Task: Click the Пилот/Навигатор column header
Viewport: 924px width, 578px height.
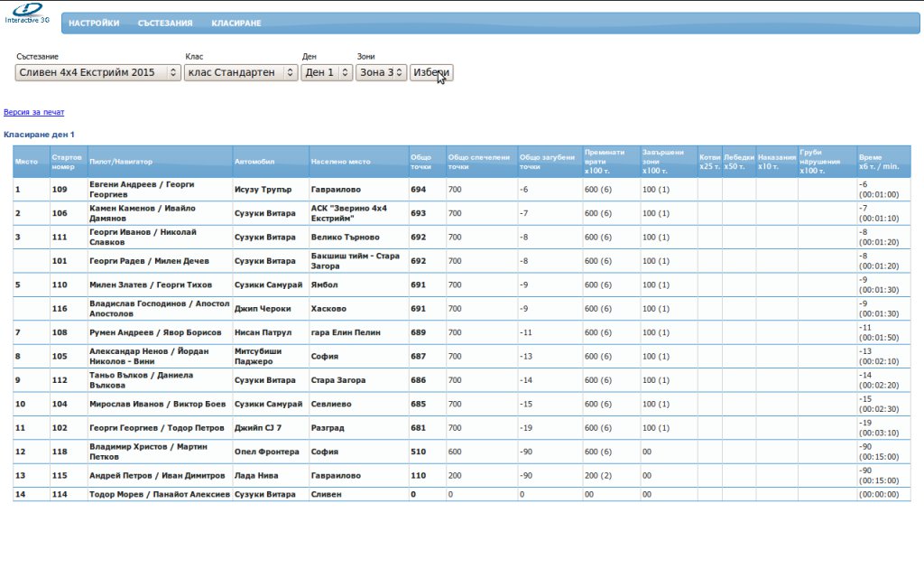Action: pyautogui.click(x=121, y=162)
